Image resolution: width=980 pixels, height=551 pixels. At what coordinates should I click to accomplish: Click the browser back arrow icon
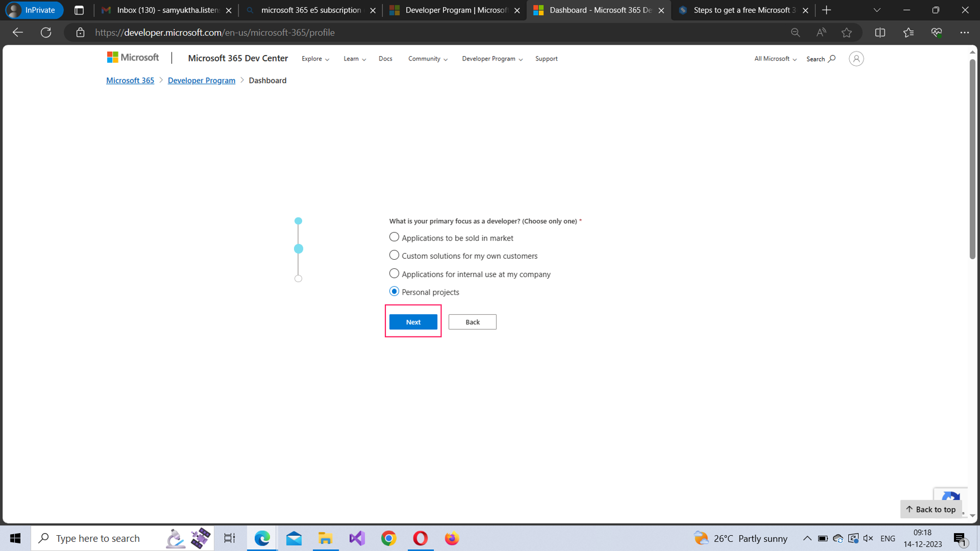(17, 33)
